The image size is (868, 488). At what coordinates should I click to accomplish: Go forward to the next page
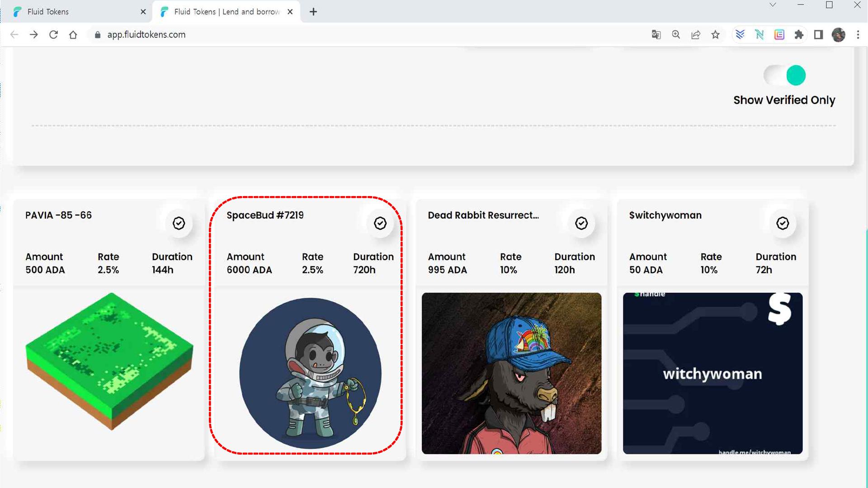tap(34, 35)
